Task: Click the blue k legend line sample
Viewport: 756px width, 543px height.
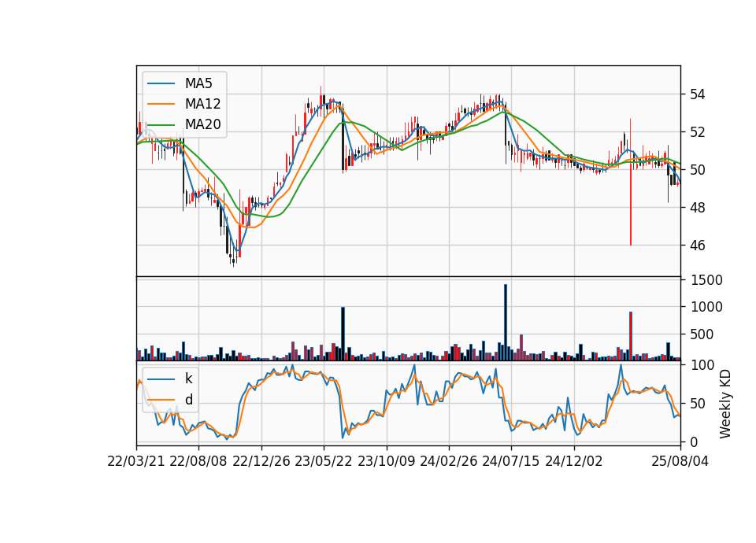Action: (161, 379)
